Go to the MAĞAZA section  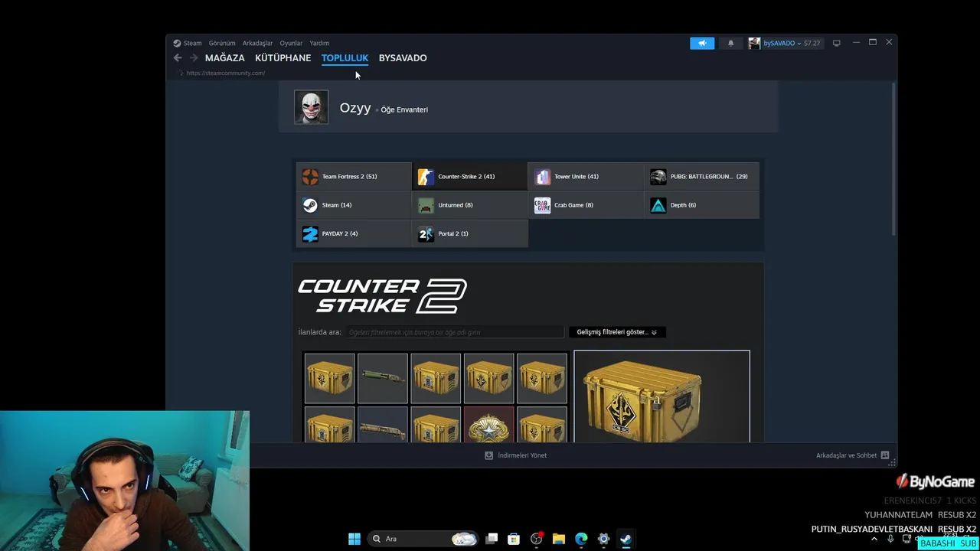(x=225, y=58)
